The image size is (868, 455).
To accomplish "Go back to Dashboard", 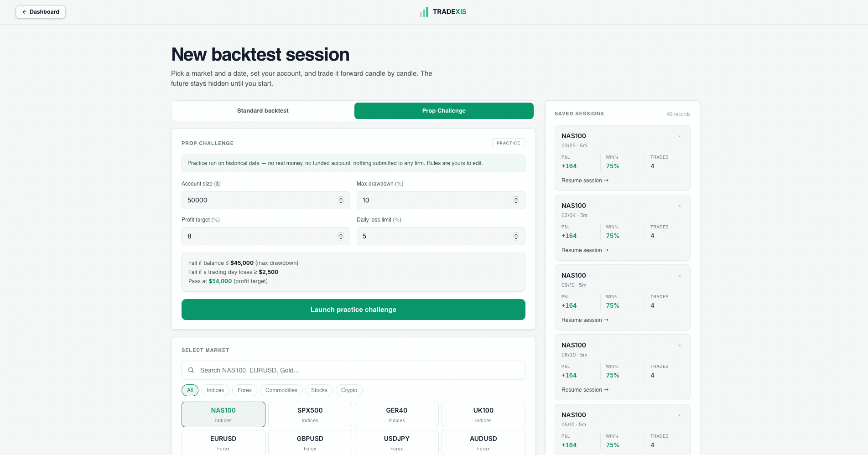I will point(41,12).
